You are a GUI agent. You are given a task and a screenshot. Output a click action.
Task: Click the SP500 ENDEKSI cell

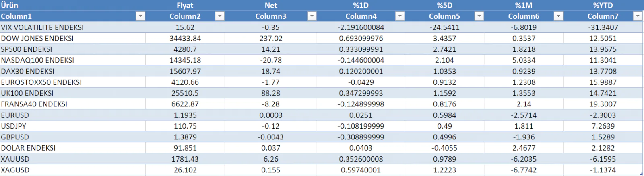[x=72, y=49]
